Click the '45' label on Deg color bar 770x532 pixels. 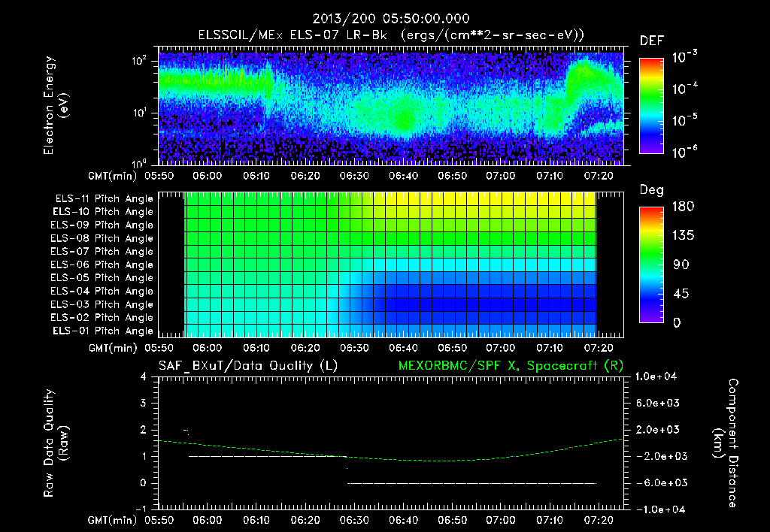(x=681, y=294)
